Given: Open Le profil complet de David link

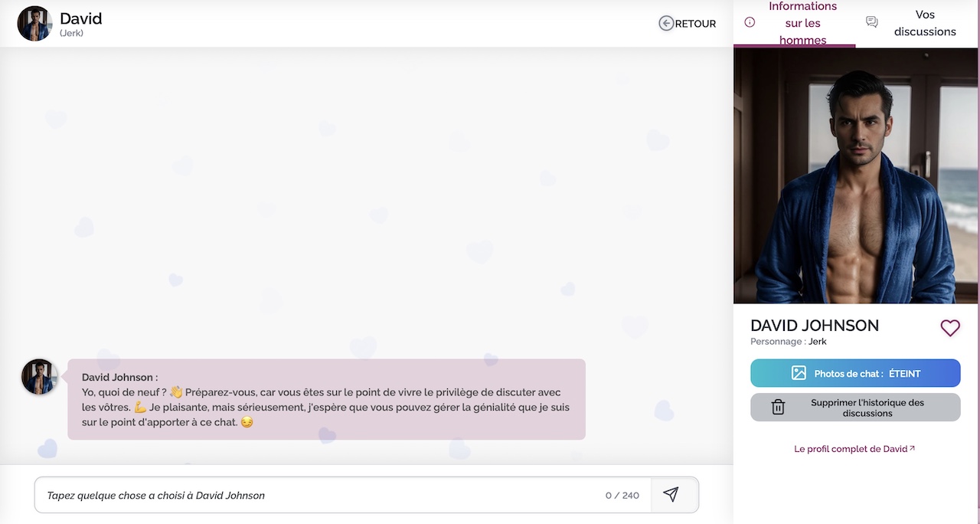Looking at the screenshot, I should [850, 449].
